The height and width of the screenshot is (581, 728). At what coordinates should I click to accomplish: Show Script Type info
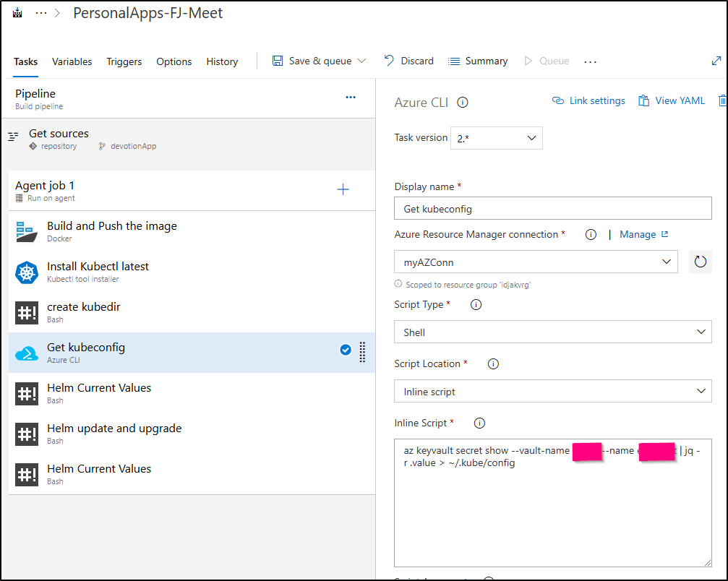(476, 304)
